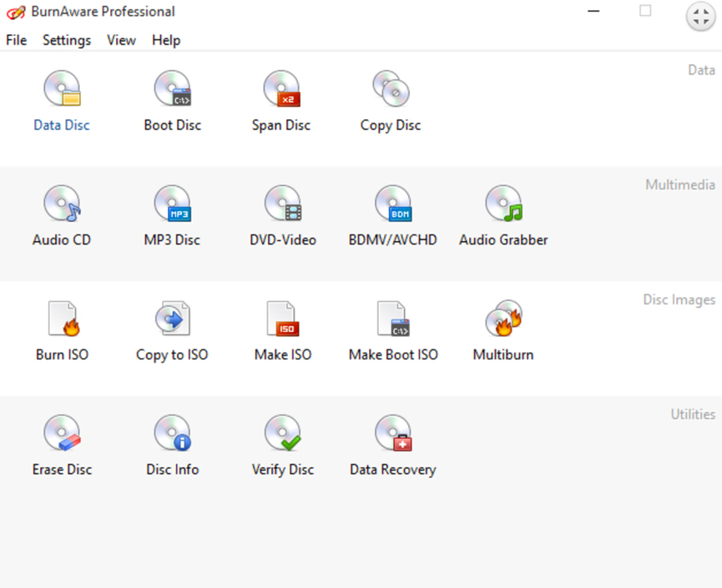Screen dimensions: 722x588
Task: Click the Disc Info icon
Action: (173, 434)
